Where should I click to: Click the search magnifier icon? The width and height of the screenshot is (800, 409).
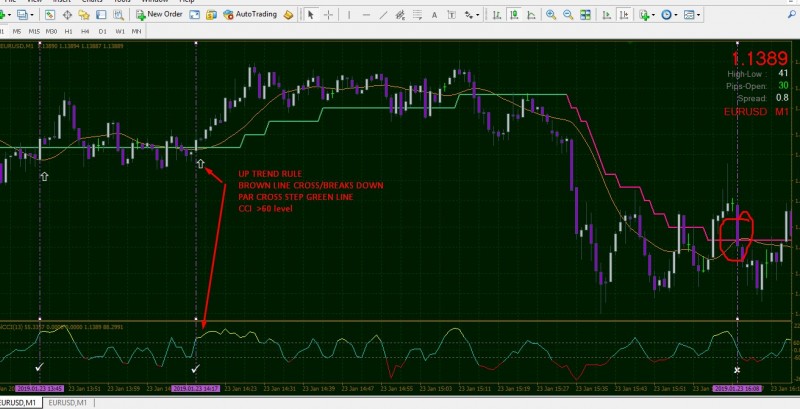pyautogui.click(x=792, y=15)
